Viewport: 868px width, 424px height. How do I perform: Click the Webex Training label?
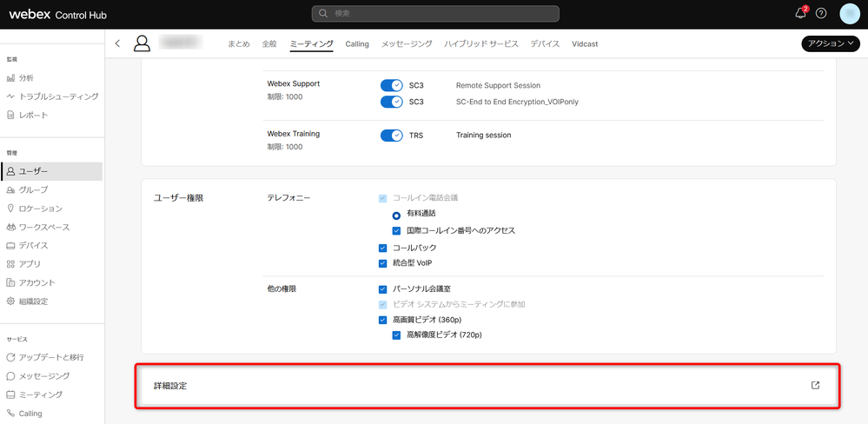[x=294, y=134]
